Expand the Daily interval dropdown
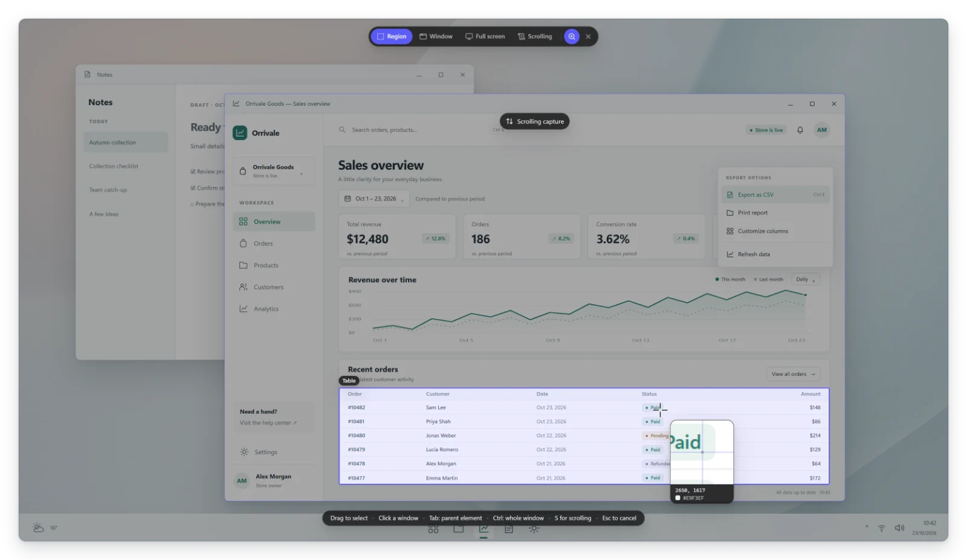The image size is (967, 560). pyautogui.click(x=806, y=279)
